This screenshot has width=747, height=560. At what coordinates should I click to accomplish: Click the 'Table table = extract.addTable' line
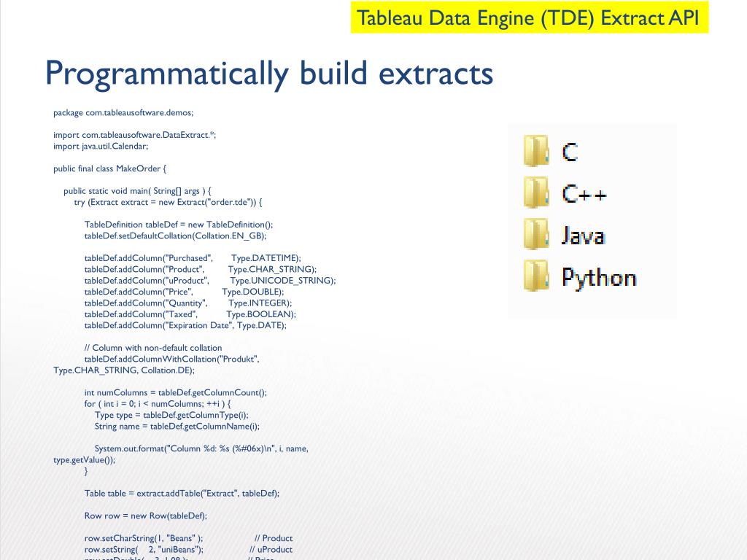click(x=182, y=494)
